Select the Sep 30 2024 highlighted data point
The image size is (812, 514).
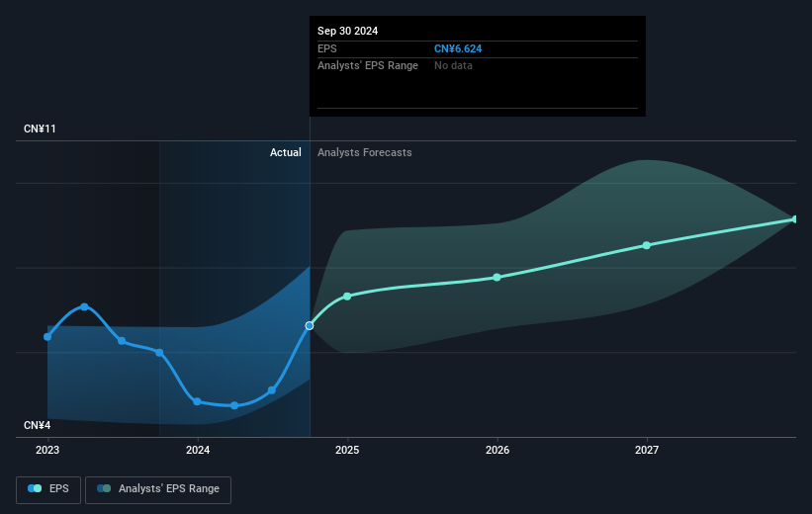pyautogui.click(x=310, y=325)
